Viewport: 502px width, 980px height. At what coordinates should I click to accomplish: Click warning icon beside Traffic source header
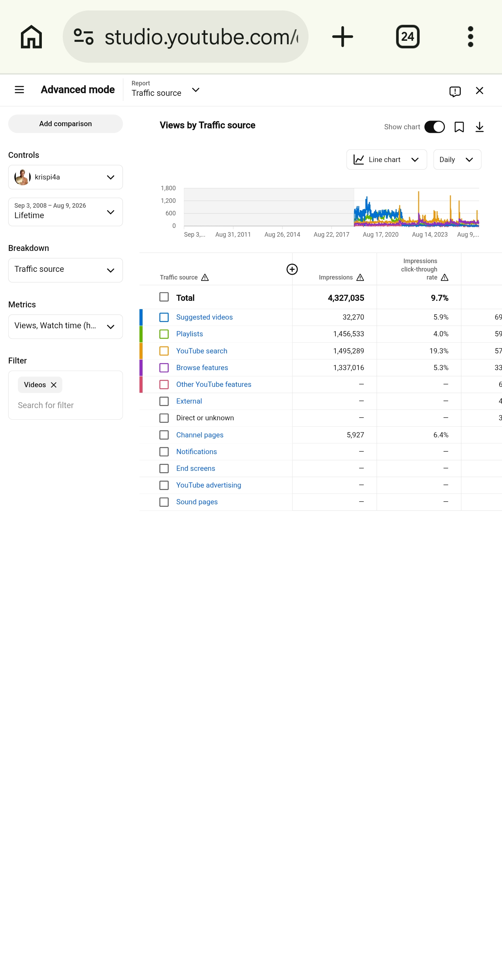click(x=205, y=278)
